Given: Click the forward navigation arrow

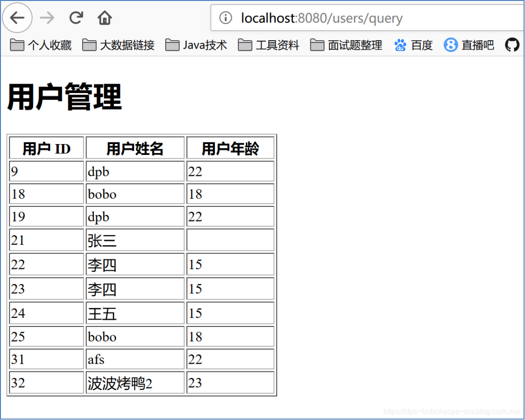Looking at the screenshot, I should coord(47,18).
